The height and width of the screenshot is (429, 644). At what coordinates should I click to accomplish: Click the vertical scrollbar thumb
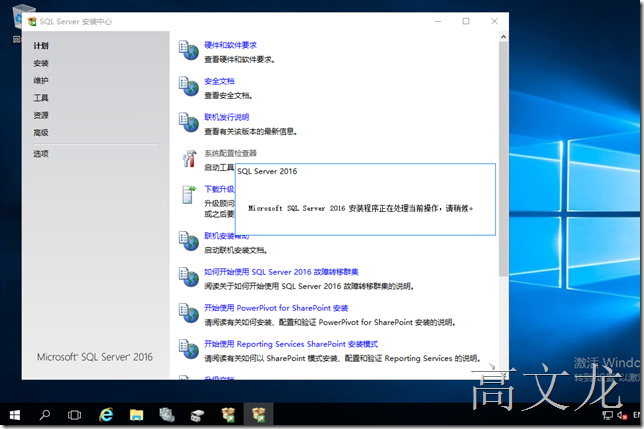click(x=503, y=159)
